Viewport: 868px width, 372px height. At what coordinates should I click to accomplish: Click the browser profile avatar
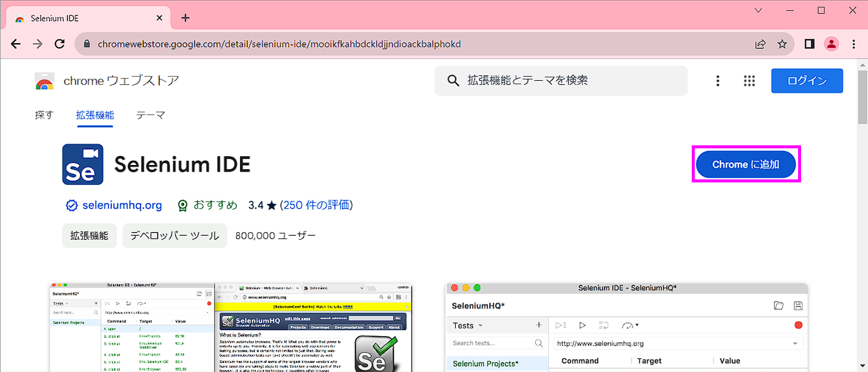click(x=832, y=44)
